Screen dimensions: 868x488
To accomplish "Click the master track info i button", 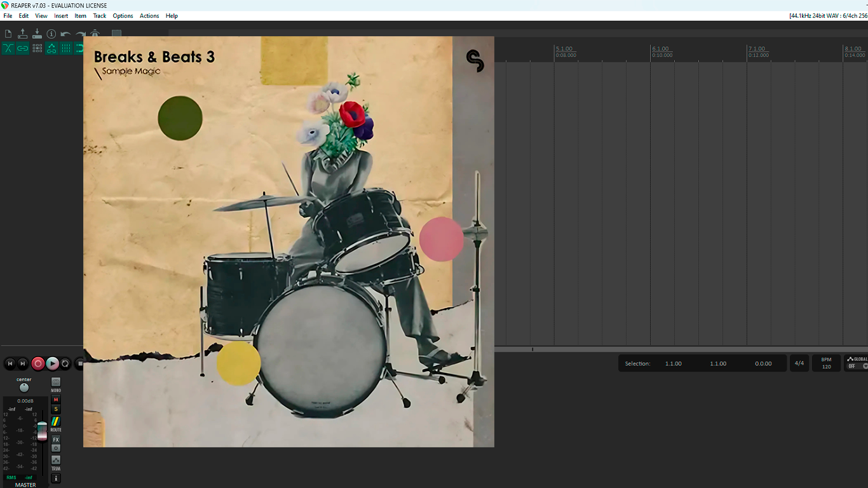I will pos(56,478).
